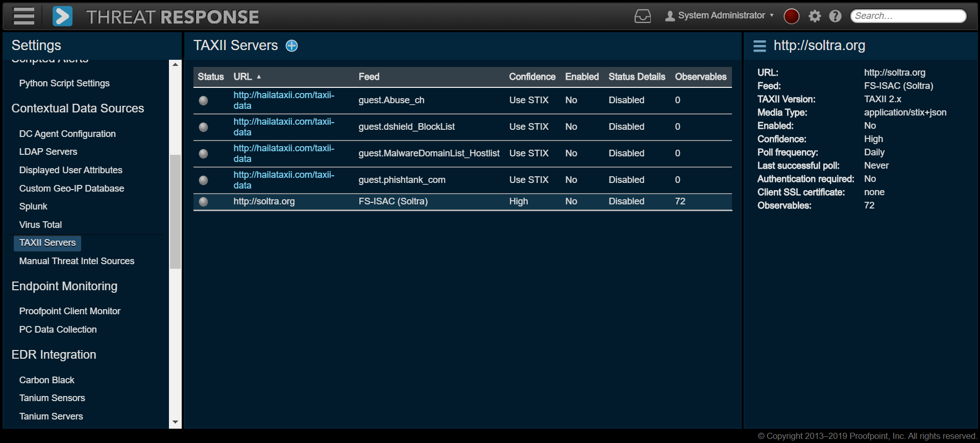Click status dot for guest.Abuse_ch feed
This screenshot has width=980, height=443.
(x=203, y=101)
